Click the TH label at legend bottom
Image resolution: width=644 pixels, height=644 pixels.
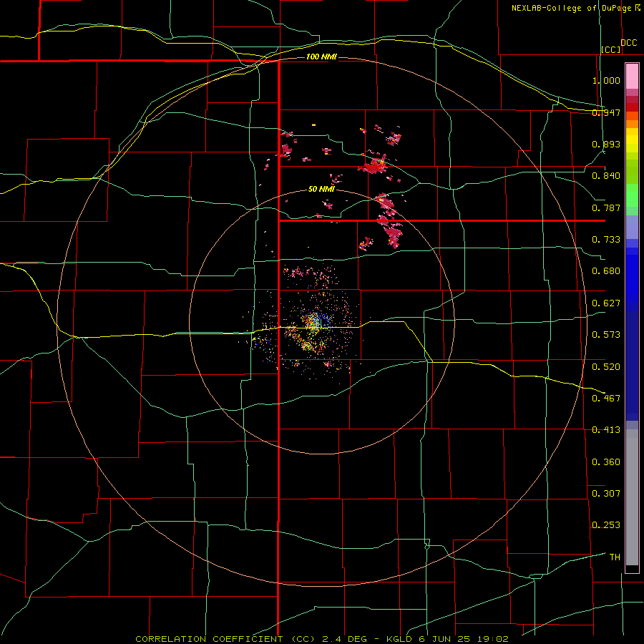(615, 557)
